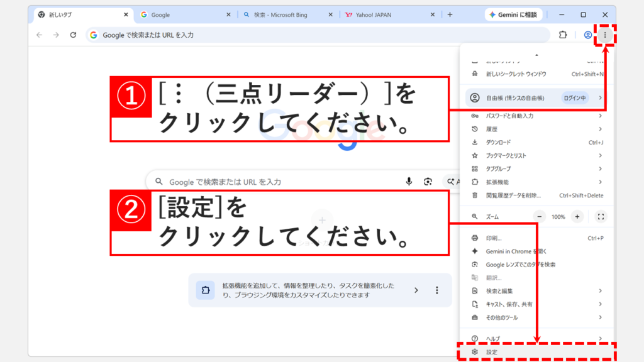This screenshot has width=644, height=362.
Task: Click the magnifier icon in the search box
Action: (x=159, y=182)
